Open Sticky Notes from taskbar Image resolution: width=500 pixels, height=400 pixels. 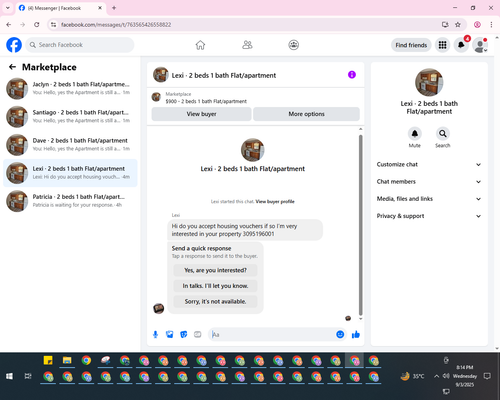point(48,361)
